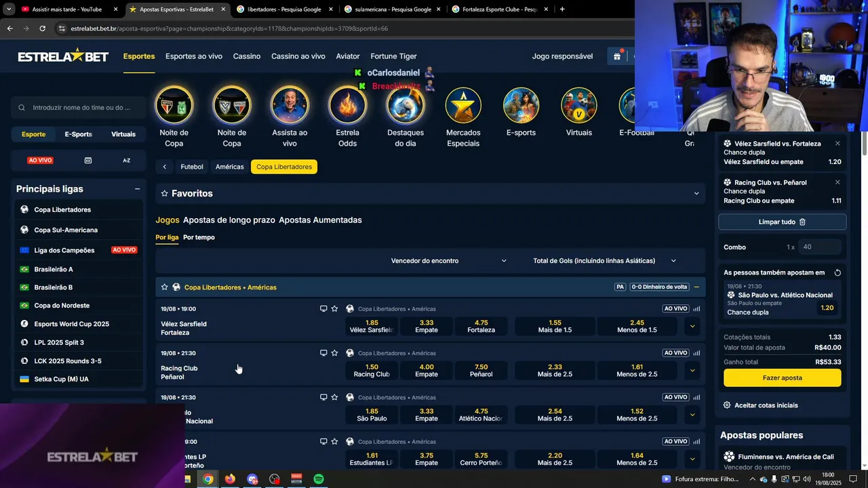Open live tracker icon for Racing Club match
This screenshot has width=868, height=488.
[x=323, y=353]
